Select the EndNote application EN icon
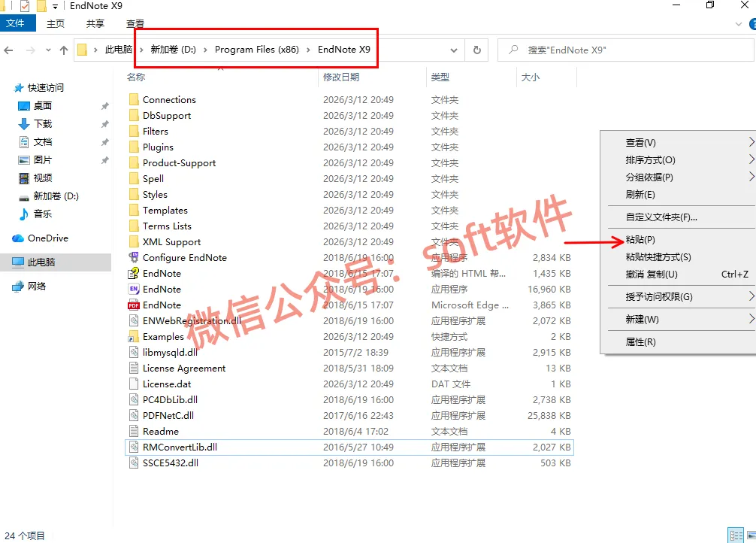 coord(134,289)
